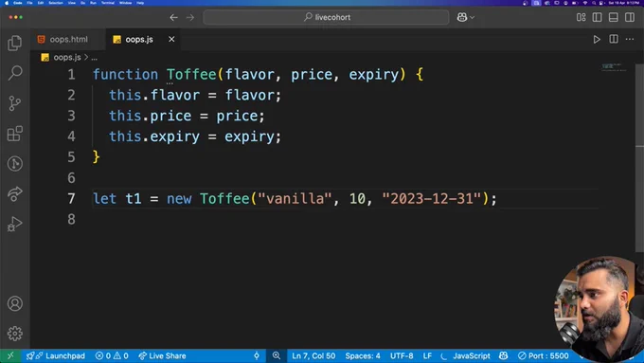Click line number 7 in the gutter
The height and width of the screenshot is (363, 644).
[71, 199]
